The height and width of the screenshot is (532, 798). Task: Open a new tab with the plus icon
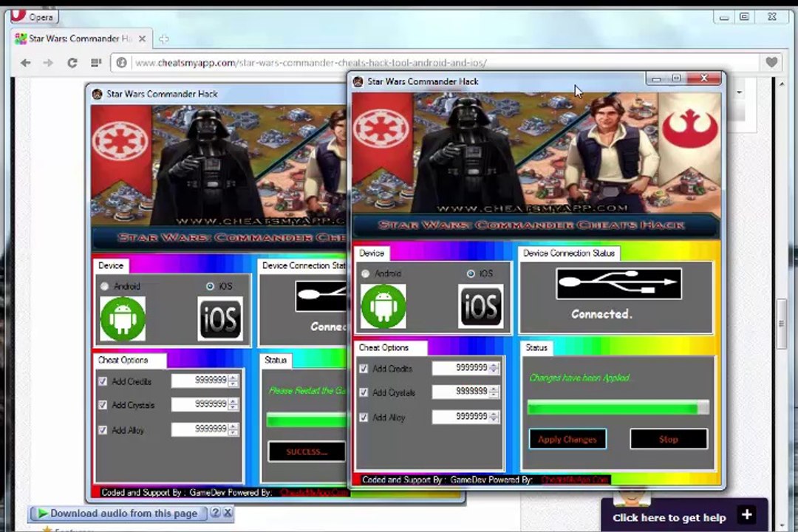click(x=163, y=38)
